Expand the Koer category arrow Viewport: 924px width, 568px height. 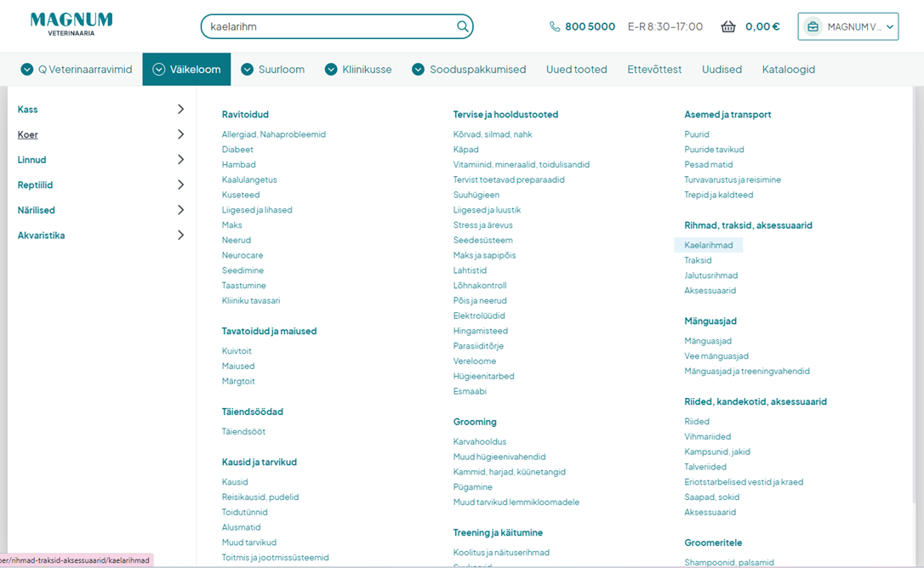click(x=181, y=134)
